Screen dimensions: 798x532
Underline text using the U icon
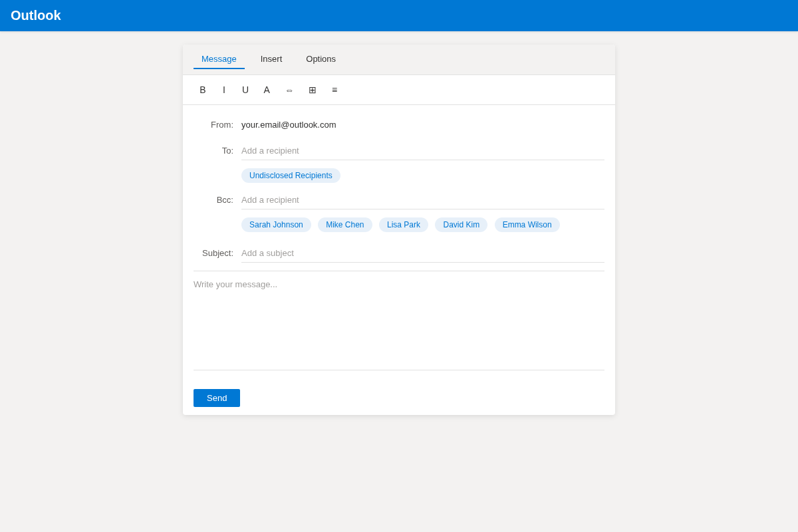coord(245,90)
